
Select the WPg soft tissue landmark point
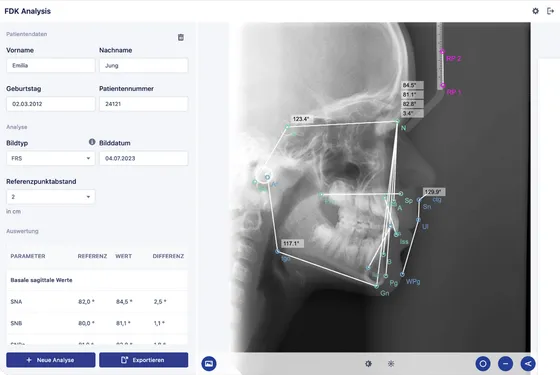click(402, 274)
